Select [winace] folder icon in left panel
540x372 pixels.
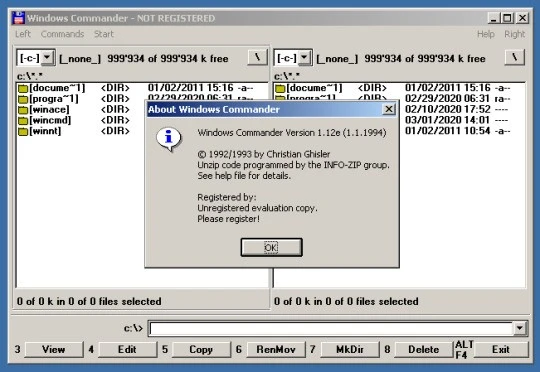coord(23,110)
